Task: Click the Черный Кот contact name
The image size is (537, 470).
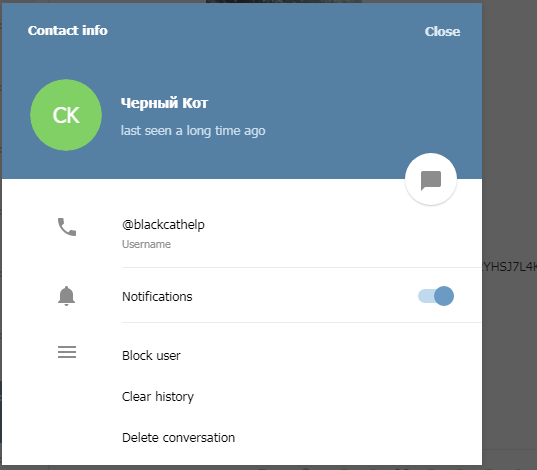Action: click(164, 103)
